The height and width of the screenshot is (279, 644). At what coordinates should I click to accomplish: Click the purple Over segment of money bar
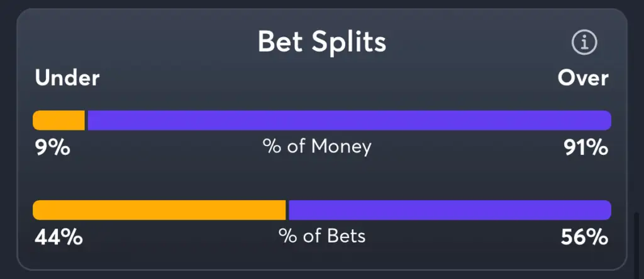(x=350, y=120)
